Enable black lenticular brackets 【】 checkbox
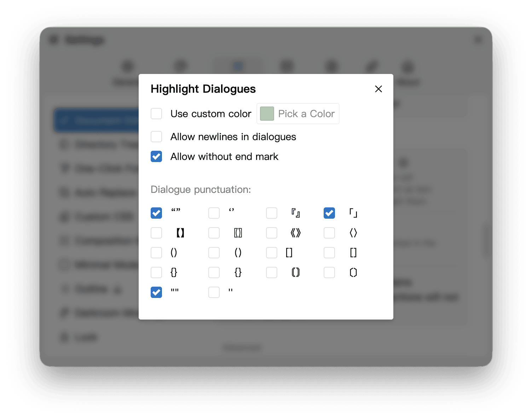The width and height of the screenshot is (532, 419). coord(156,233)
